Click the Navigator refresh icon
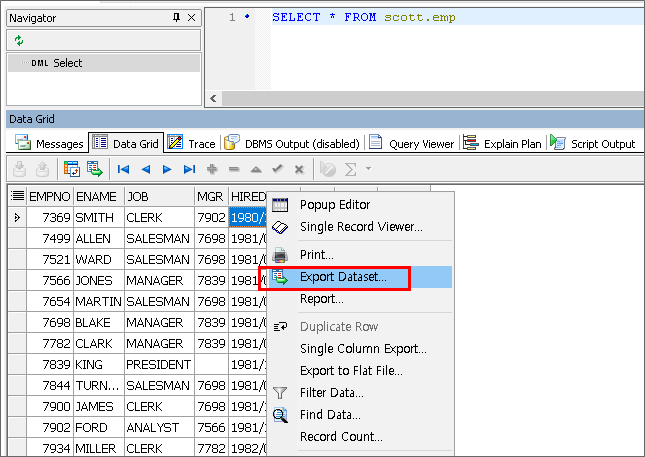This screenshot has width=645, height=457. [19, 40]
